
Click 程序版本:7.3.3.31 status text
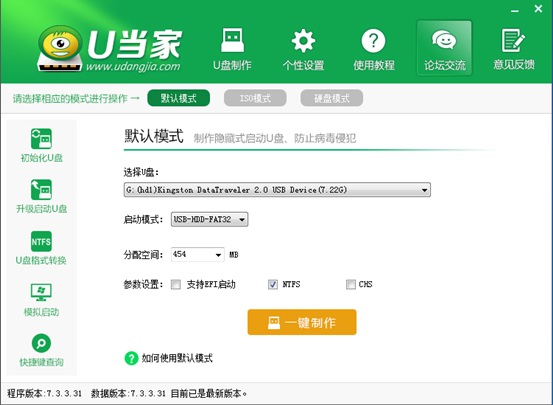tap(44, 393)
